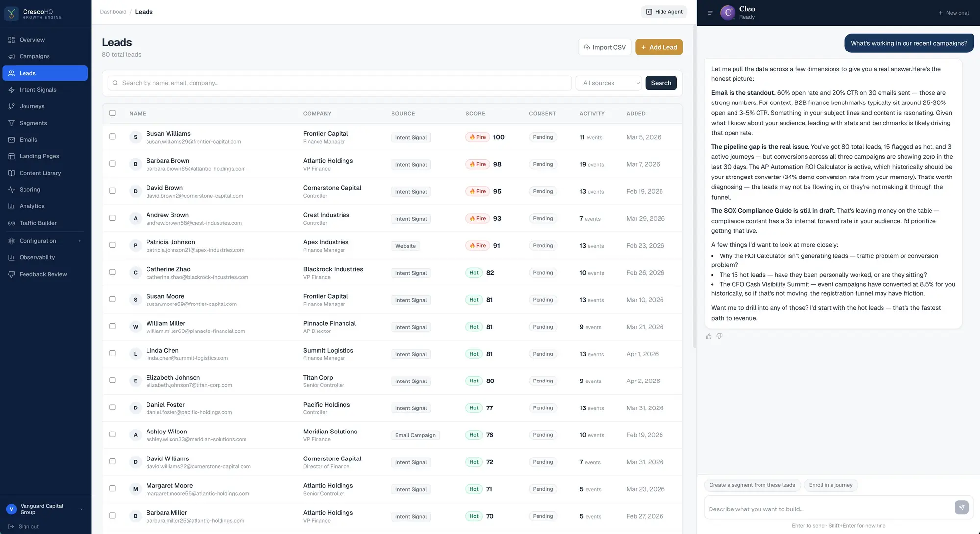This screenshot has height=534, width=980.
Task: Select Susan Williams row checkbox
Action: pos(112,137)
